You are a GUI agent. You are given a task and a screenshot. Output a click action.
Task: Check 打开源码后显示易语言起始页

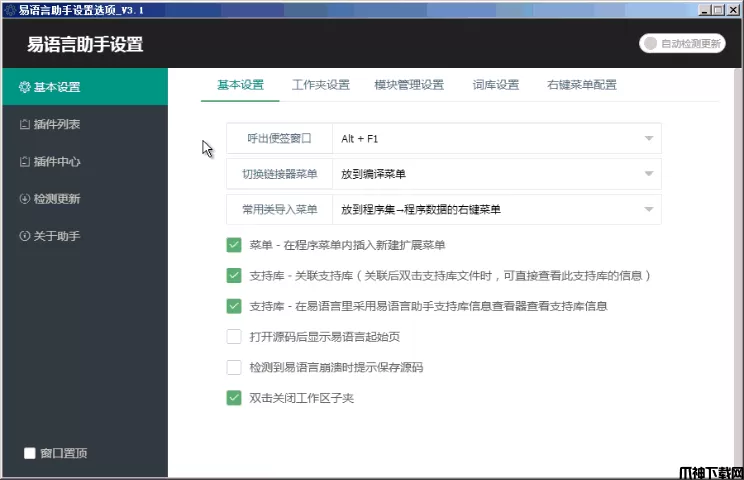234,337
